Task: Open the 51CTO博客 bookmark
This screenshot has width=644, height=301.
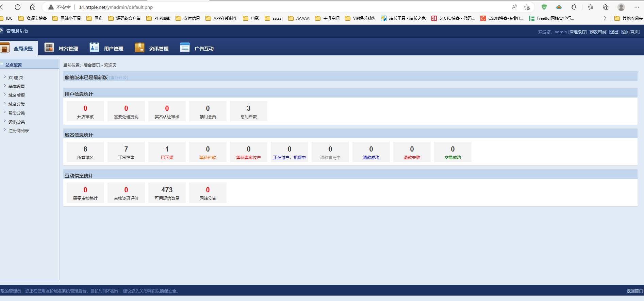Action: pyautogui.click(x=453, y=18)
